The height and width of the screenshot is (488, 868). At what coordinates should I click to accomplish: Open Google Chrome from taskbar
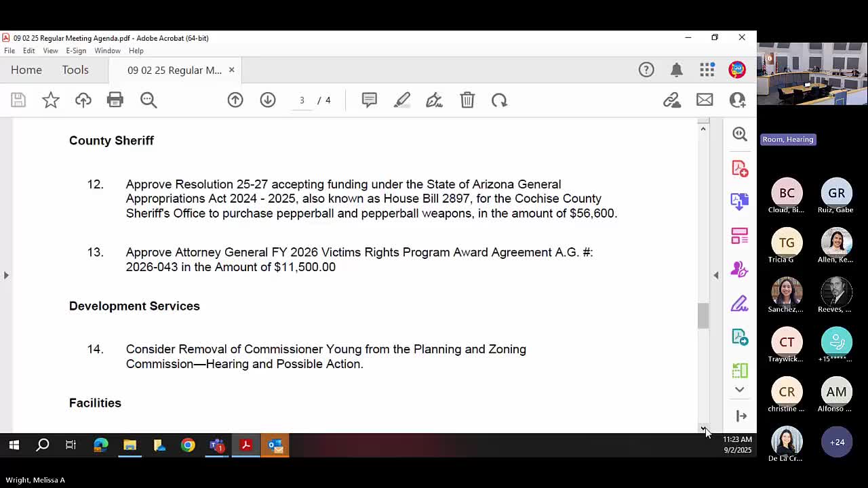188,445
